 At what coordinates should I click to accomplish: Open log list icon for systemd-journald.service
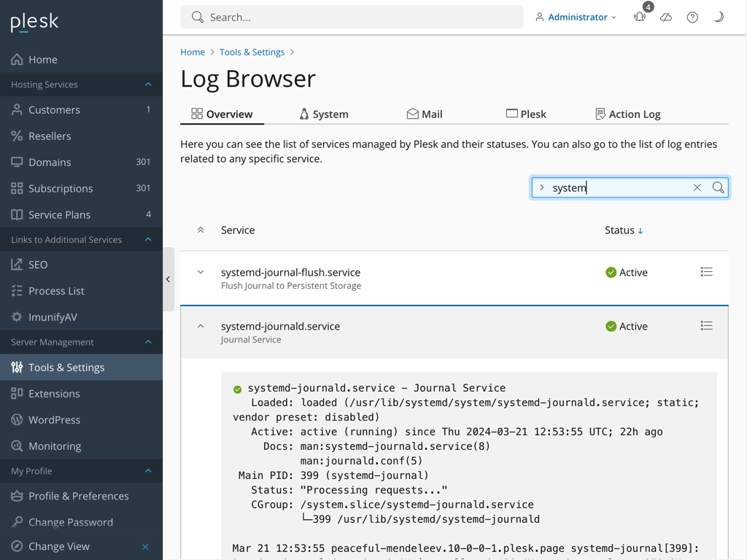click(x=706, y=325)
